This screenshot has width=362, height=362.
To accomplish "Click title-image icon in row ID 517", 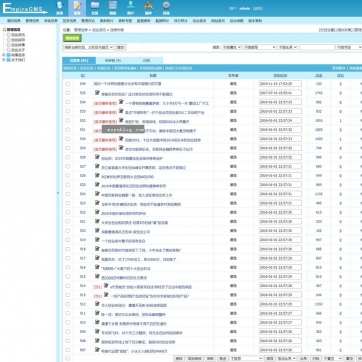I will tap(97, 258).
